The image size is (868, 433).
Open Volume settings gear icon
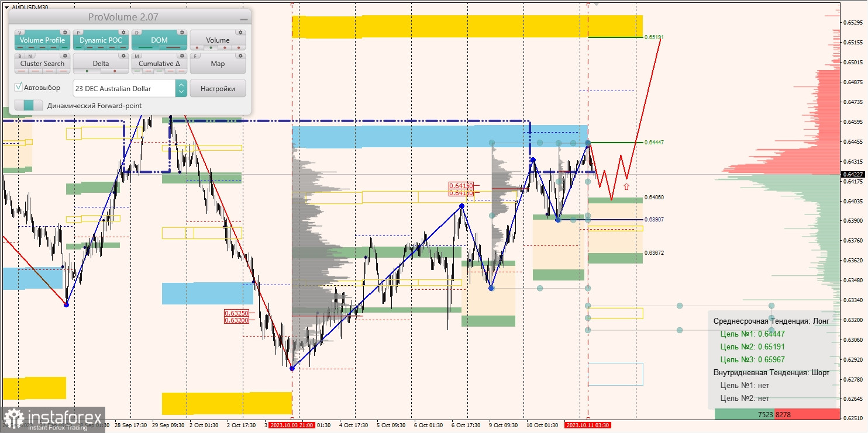(240, 32)
